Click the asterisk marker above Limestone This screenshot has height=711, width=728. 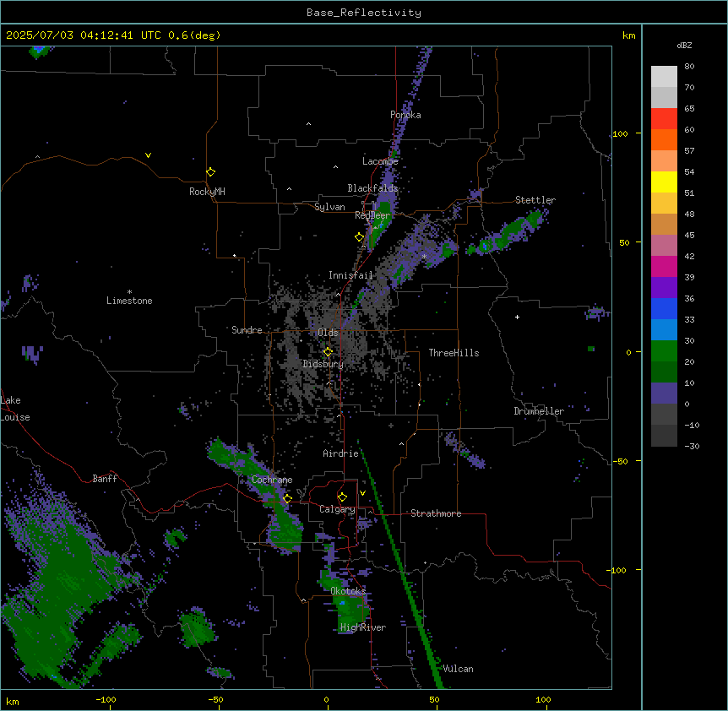[x=129, y=292]
